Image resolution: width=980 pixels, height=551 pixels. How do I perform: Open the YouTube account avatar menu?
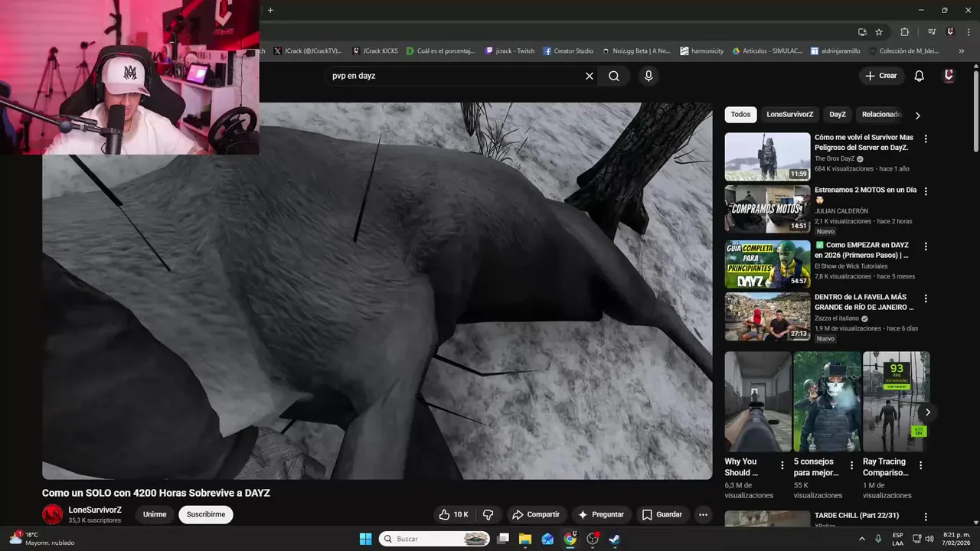949,76
